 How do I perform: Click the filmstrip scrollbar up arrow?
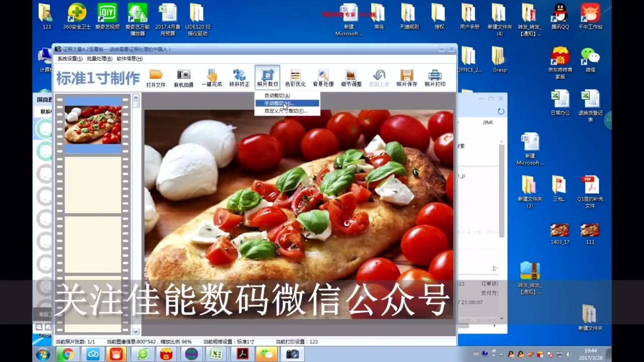tap(136, 98)
